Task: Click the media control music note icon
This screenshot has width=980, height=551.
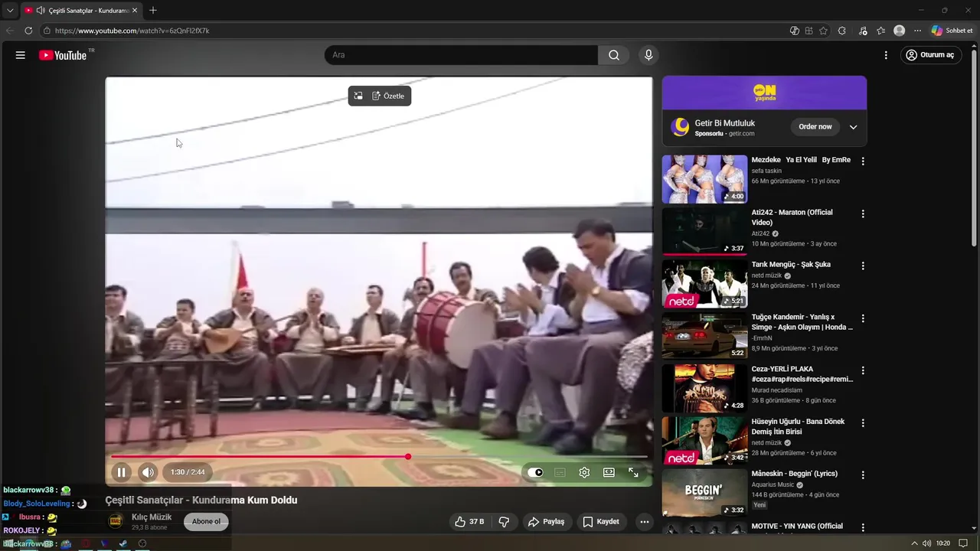Action: (863, 31)
